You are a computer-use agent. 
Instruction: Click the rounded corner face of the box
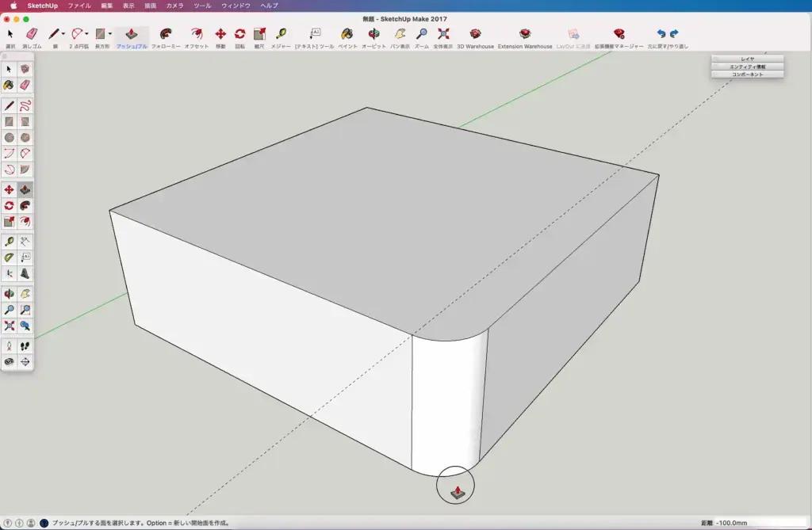[448, 404]
